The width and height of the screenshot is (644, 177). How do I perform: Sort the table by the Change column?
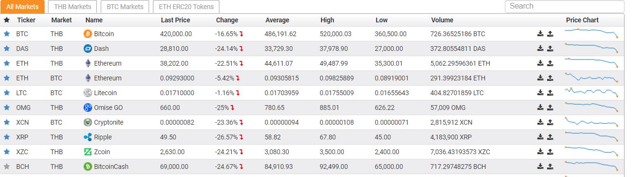click(x=227, y=20)
